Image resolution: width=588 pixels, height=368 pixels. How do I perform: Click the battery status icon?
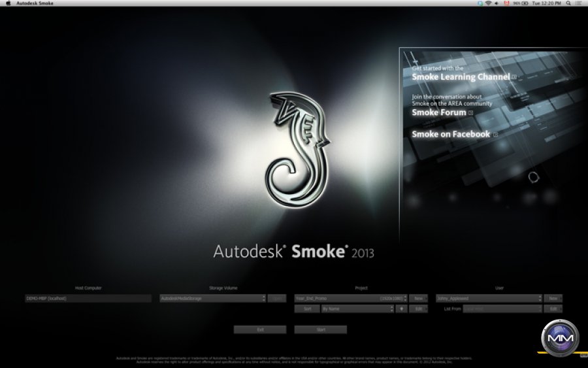pyautogui.click(x=525, y=3)
